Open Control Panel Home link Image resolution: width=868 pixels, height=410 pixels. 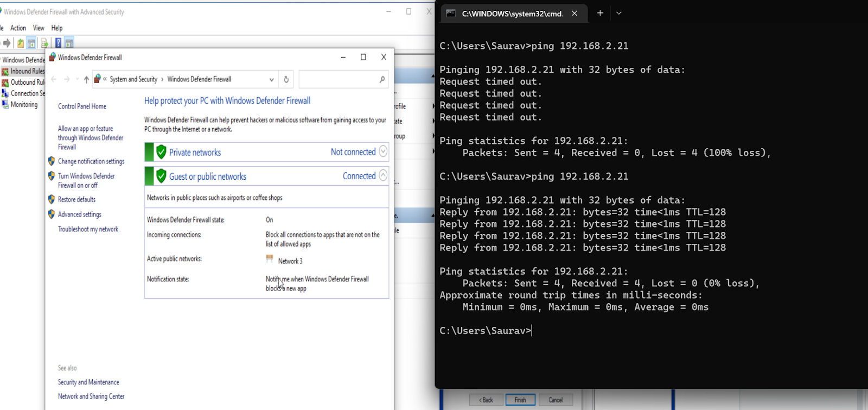pos(82,106)
